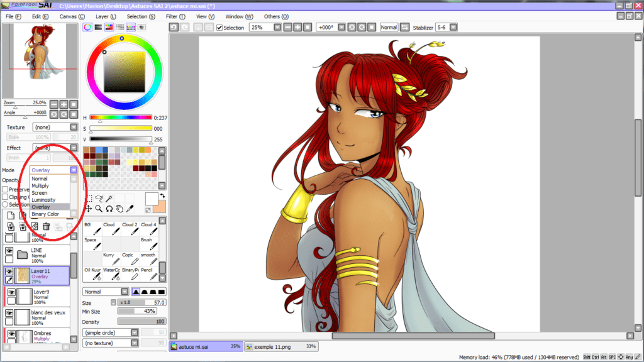This screenshot has height=362, width=644.
Task: Uncheck the Selection checkbox in toolbar
Action: pyautogui.click(x=219, y=28)
